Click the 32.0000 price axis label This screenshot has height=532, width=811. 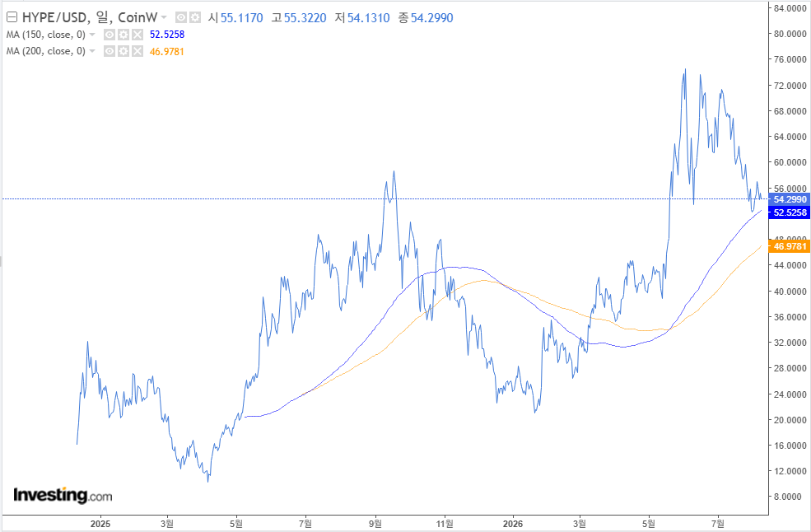[790, 343]
